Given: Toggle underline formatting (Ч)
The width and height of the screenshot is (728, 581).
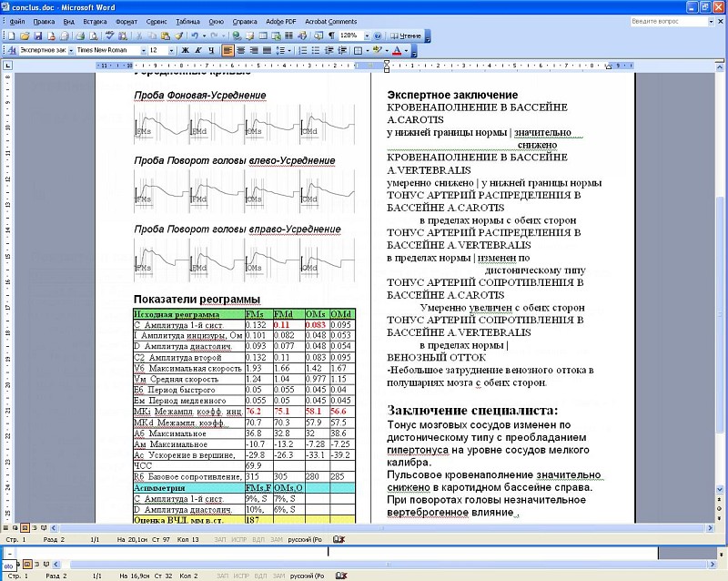Looking at the screenshot, I should click(211, 50).
